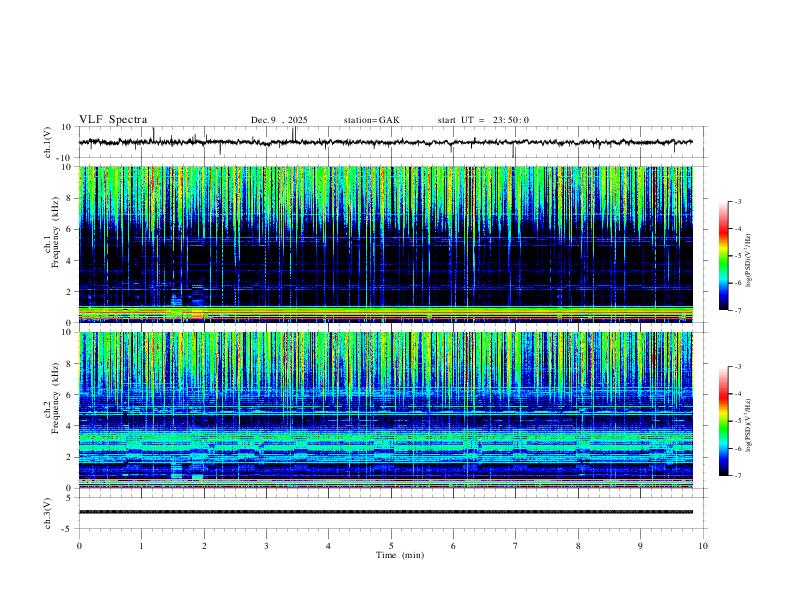Click the ch.1 waveform trace panel
The height and width of the screenshot is (612, 792).
click(x=393, y=142)
